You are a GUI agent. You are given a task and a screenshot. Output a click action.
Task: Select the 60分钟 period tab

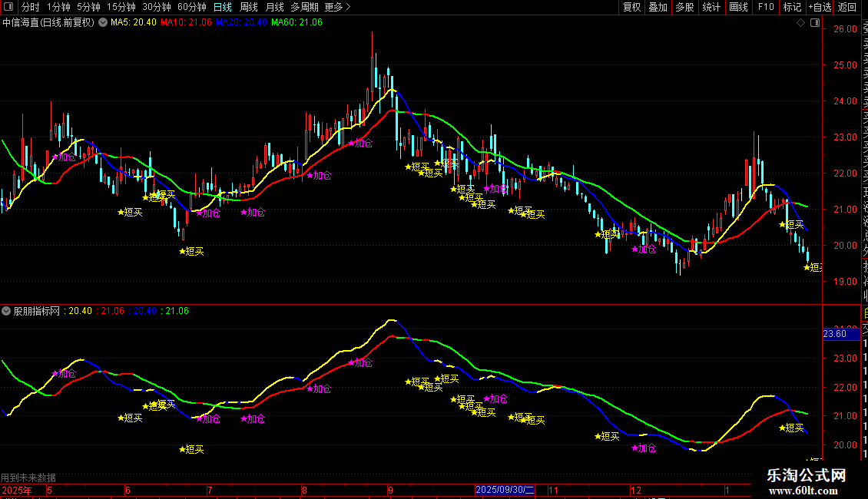point(192,7)
